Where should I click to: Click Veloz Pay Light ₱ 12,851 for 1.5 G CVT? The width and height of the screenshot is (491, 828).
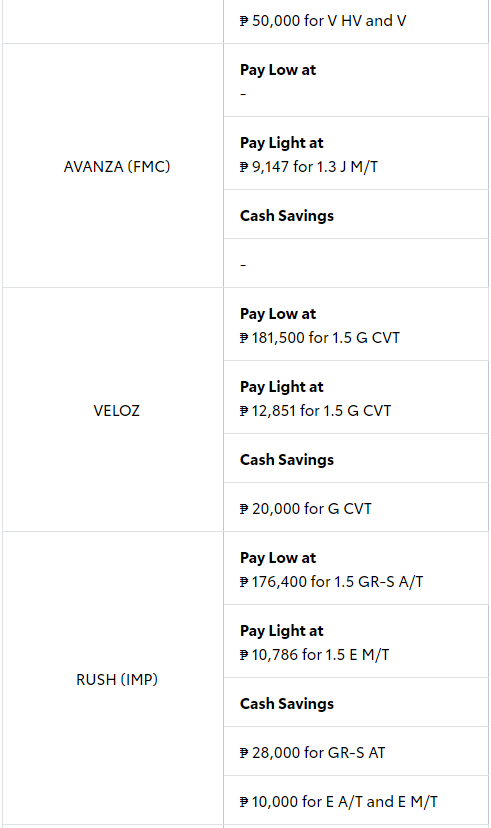[x=315, y=410]
